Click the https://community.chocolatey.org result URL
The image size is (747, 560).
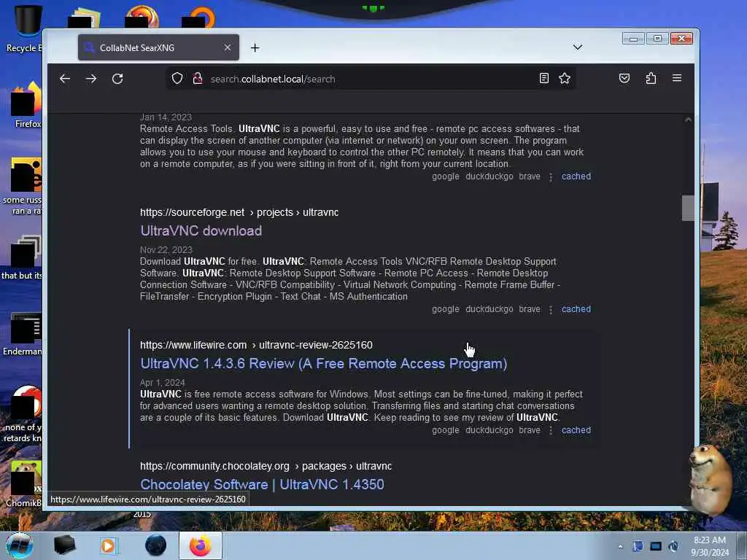coord(266,466)
